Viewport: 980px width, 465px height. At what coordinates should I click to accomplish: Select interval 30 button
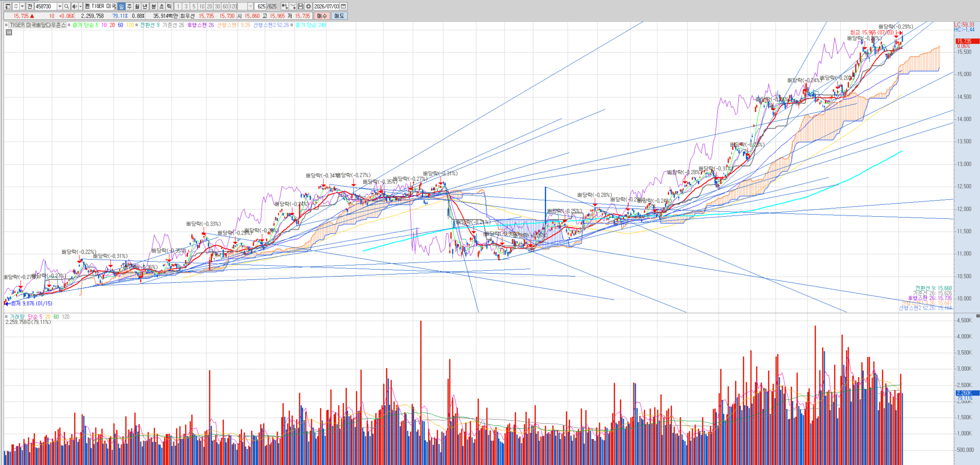pyautogui.click(x=218, y=7)
